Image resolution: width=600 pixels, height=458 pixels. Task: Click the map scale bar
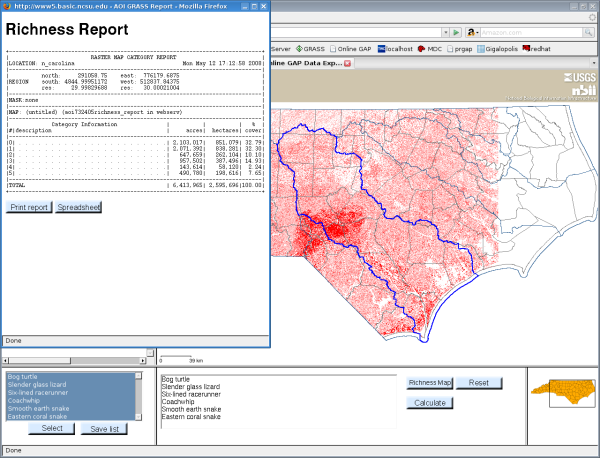pos(181,359)
